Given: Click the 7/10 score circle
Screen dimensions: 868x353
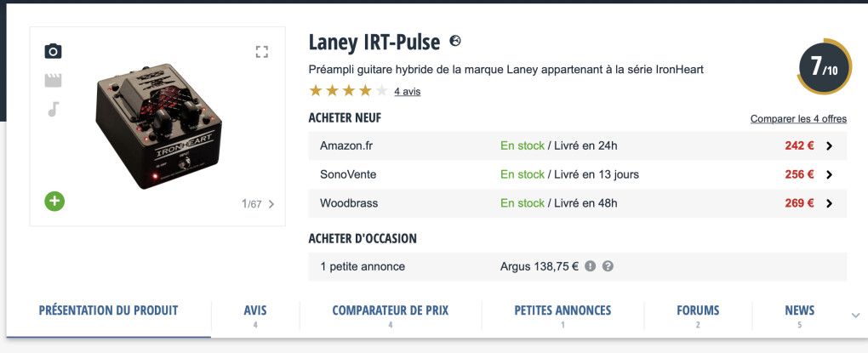Looking at the screenshot, I should pos(825,66).
